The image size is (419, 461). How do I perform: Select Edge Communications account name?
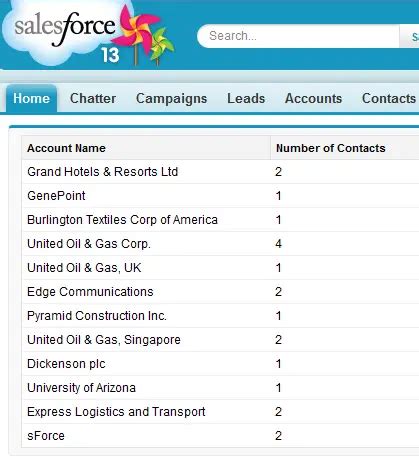[90, 292]
